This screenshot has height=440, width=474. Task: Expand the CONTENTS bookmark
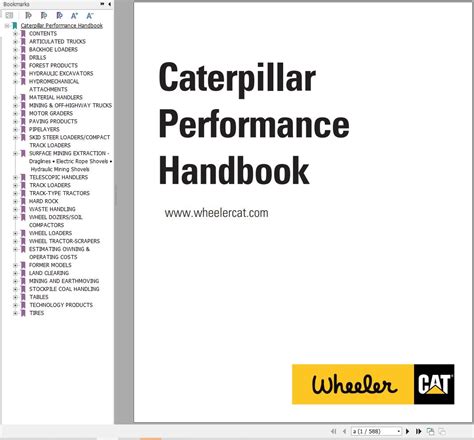click(15, 34)
